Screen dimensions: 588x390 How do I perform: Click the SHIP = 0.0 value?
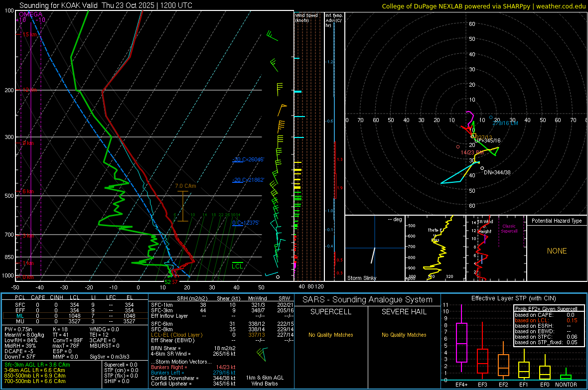coord(117,381)
